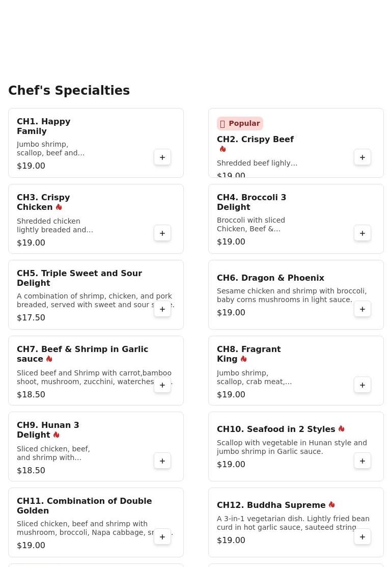The image size is (392, 567).
Task: Add CH2. Crispy Beef to order
Action: [362, 157]
